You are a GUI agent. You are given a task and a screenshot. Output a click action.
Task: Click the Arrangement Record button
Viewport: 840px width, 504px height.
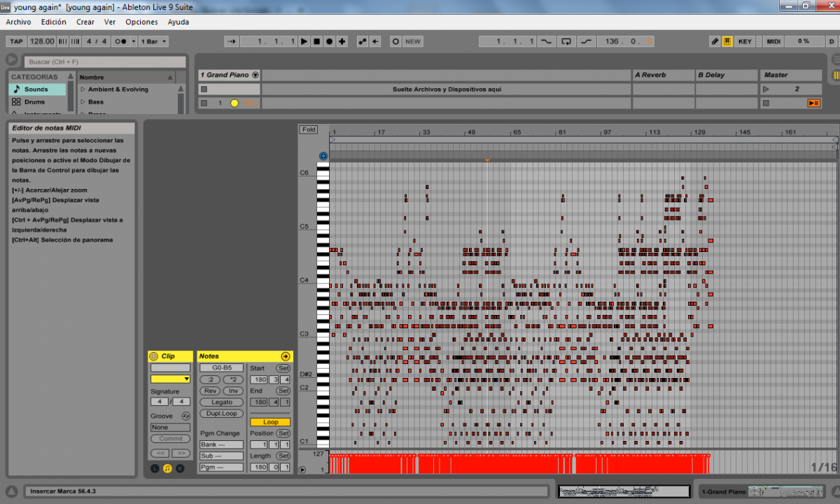tap(329, 41)
